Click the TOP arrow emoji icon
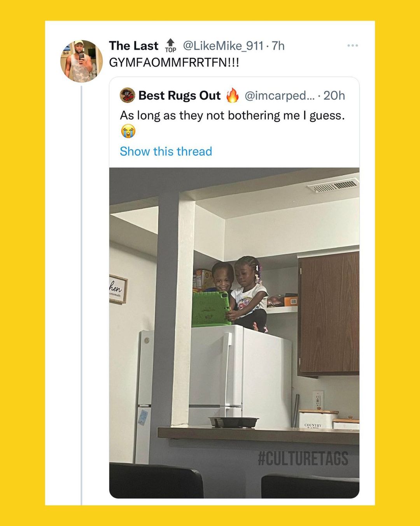Screen dimensions: 420x526 [170, 46]
